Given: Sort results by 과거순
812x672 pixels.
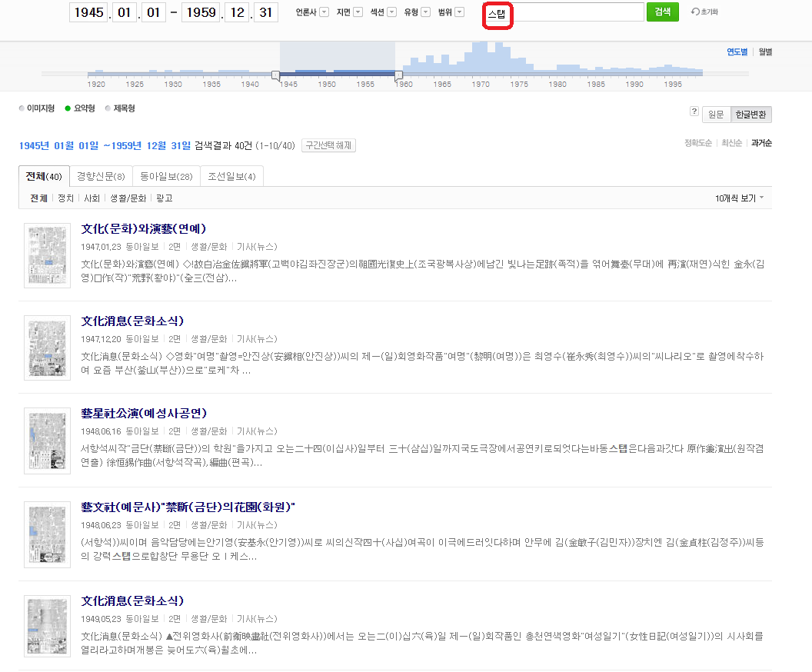Looking at the screenshot, I should coord(761,143).
